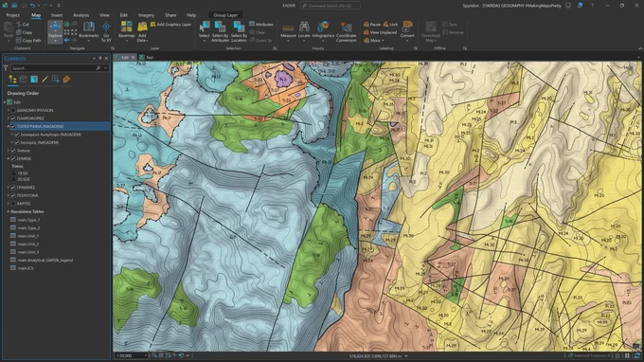Open the Bookmarks tool
This screenshot has height=362, width=644.
[89, 31]
